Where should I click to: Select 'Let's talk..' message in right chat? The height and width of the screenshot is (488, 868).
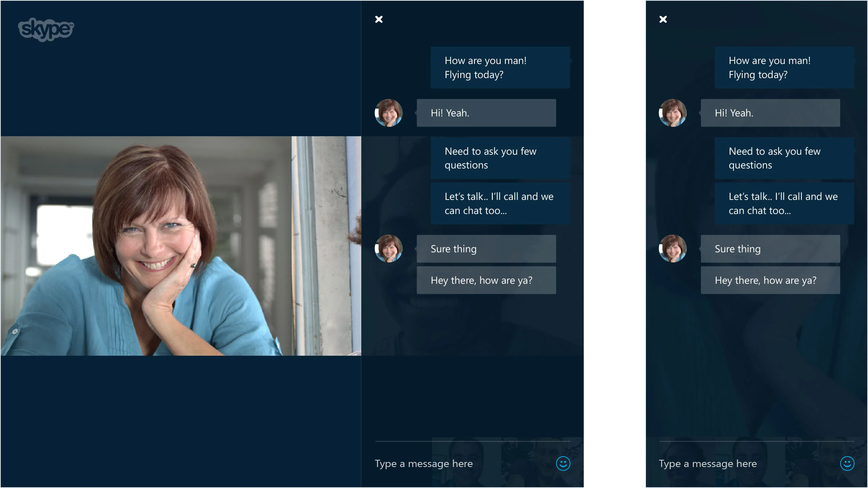click(784, 204)
